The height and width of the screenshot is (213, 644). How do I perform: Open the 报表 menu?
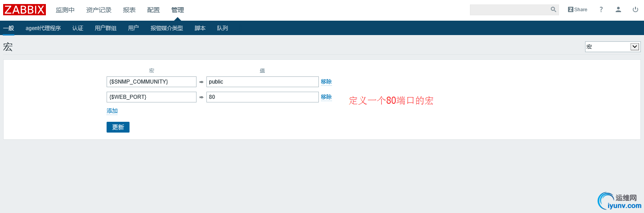[x=130, y=10]
